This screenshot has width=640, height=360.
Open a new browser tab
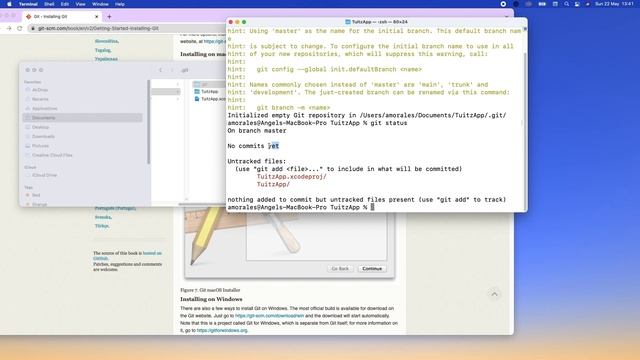pos(109,17)
